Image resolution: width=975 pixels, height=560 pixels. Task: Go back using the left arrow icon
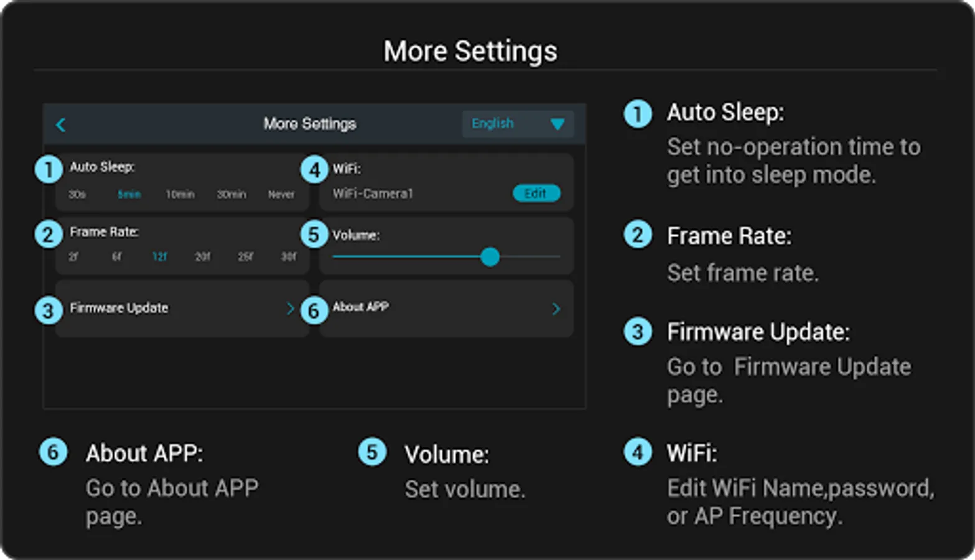tap(61, 124)
